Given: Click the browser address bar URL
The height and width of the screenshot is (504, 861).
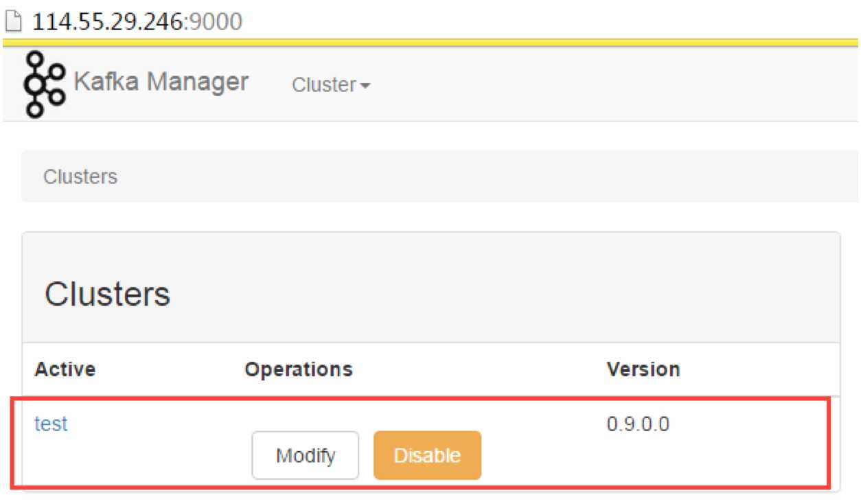Looking at the screenshot, I should point(137,22).
